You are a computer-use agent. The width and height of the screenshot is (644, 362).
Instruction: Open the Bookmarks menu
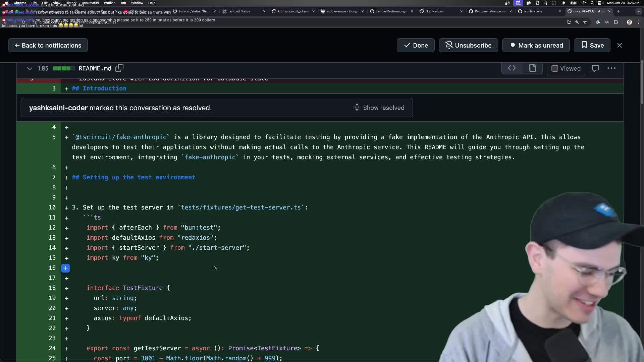[90, 3]
